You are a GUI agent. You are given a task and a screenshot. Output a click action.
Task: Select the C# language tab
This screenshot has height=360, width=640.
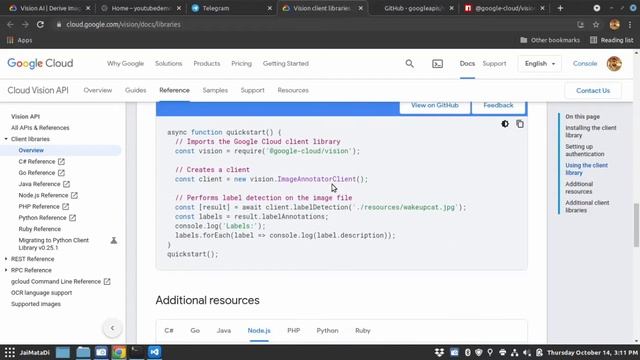click(169, 331)
